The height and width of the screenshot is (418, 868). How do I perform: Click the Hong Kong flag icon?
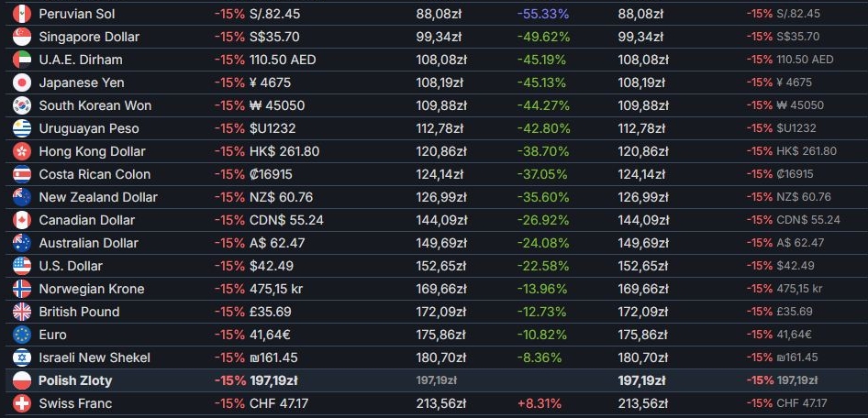click(23, 151)
